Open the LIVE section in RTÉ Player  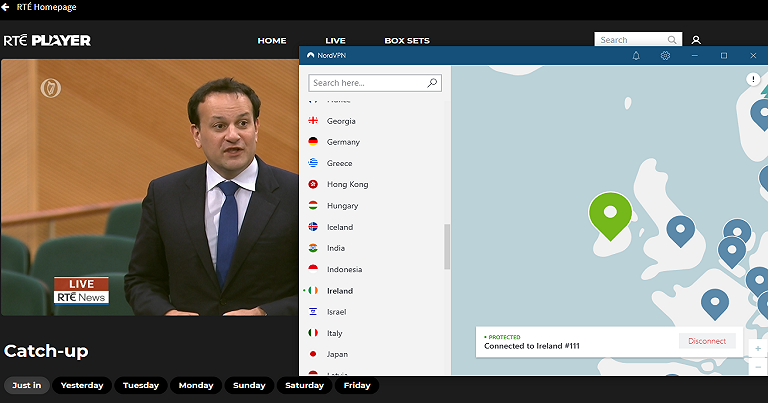pyautogui.click(x=336, y=41)
